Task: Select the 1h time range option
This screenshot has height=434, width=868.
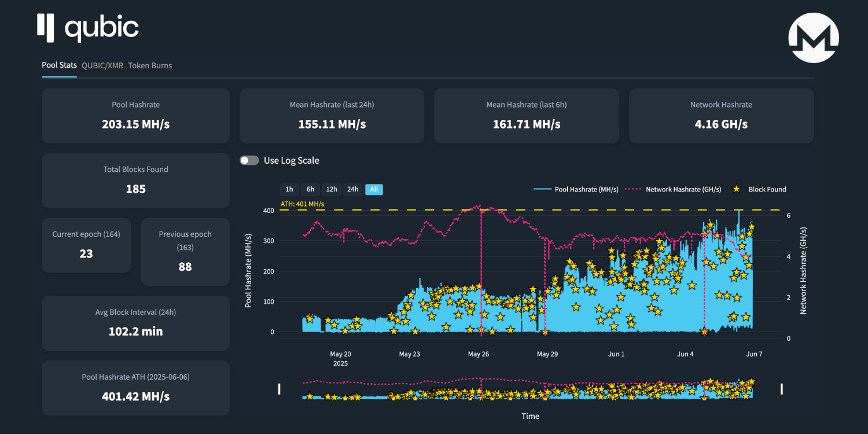Action: pos(289,189)
